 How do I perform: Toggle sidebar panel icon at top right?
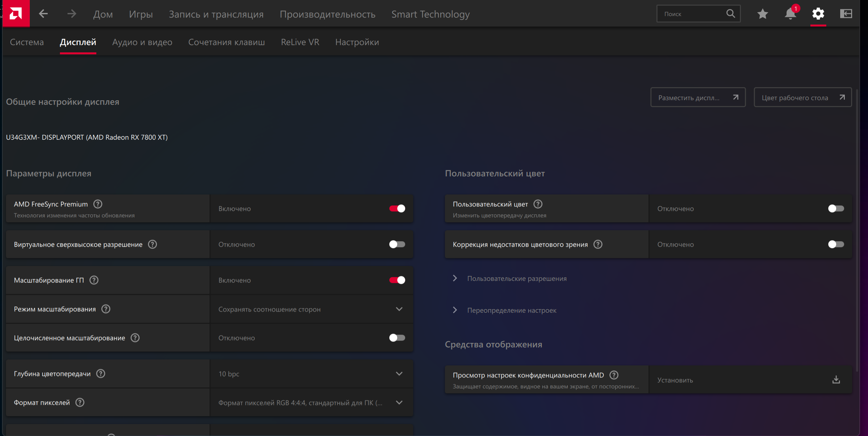(x=846, y=14)
